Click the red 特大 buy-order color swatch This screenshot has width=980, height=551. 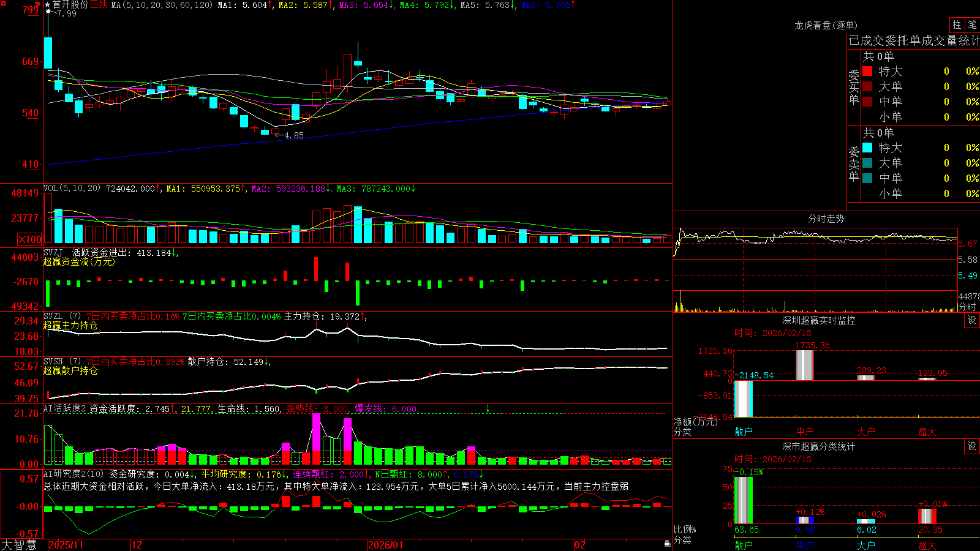coord(867,71)
